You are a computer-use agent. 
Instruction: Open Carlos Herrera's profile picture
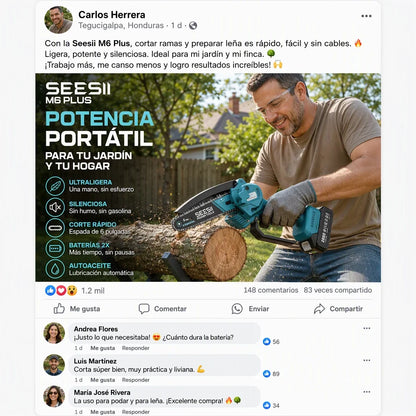click(x=58, y=20)
